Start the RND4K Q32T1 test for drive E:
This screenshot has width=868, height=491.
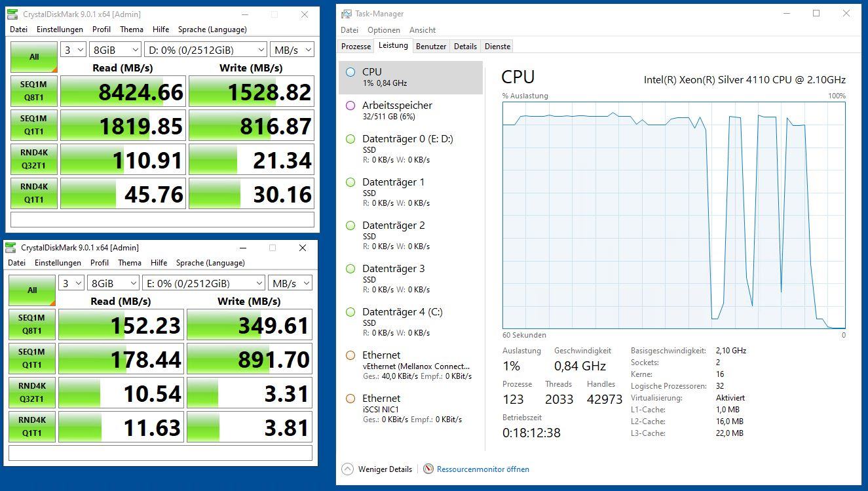31,391
